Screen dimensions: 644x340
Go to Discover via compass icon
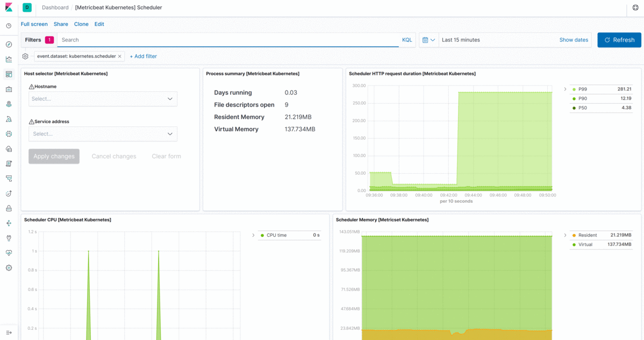pos(9,45)
